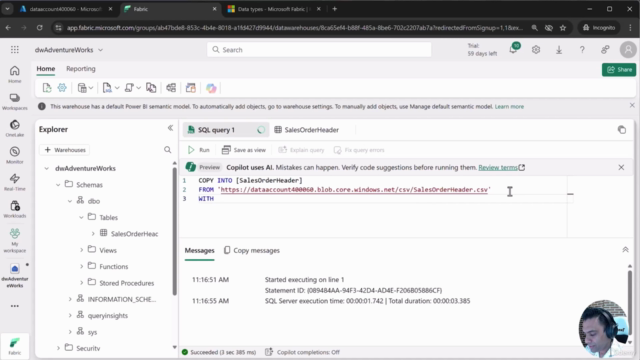The height and width of the screenshot is (360, 640).
Task: Switch to the Home ribbon tab
Action: 46,69
